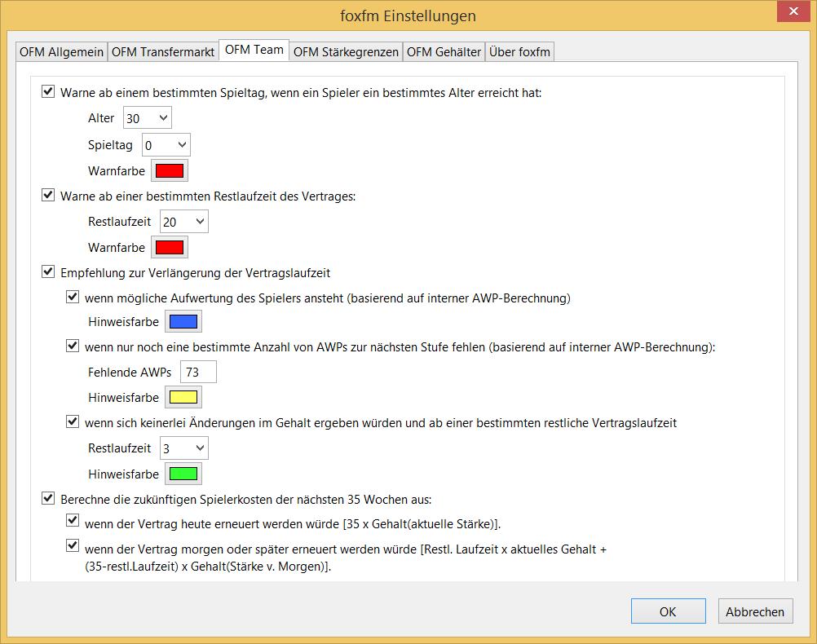The height and width of the screenshot is (644, 817).
Task: Open the Restlaufzeit dropdown set to 3
Action: pos(183,448)
